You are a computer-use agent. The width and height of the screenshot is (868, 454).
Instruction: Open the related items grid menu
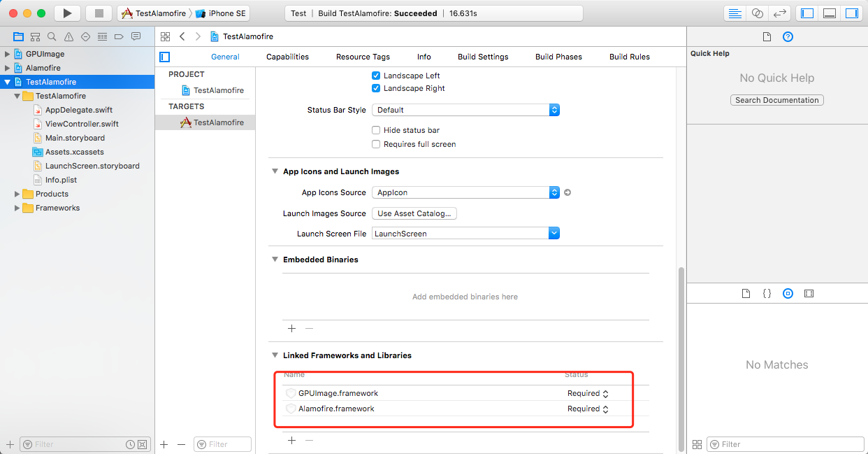click(x=165, y=36)
